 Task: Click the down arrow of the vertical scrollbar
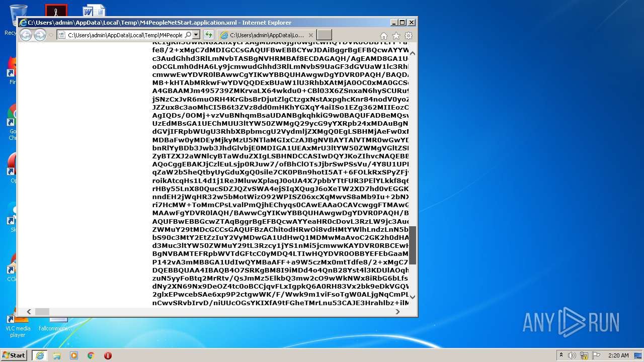pyautogui.click(x=413, y=297)
